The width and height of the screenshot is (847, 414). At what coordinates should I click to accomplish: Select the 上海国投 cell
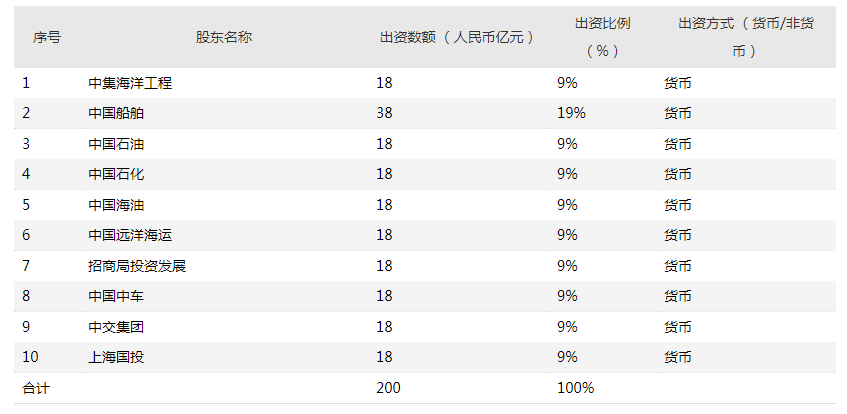coord(116,357)
